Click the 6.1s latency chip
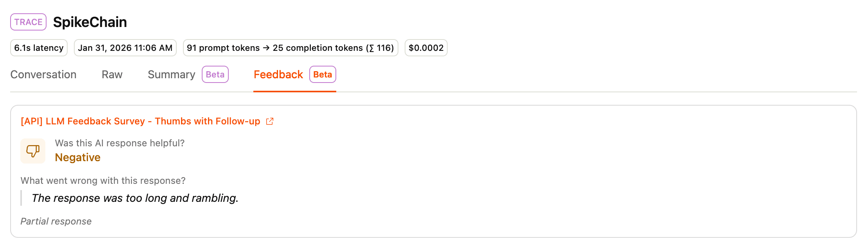Image resolution: width=868 pixels, height=248 pixels. click(39, 48)
